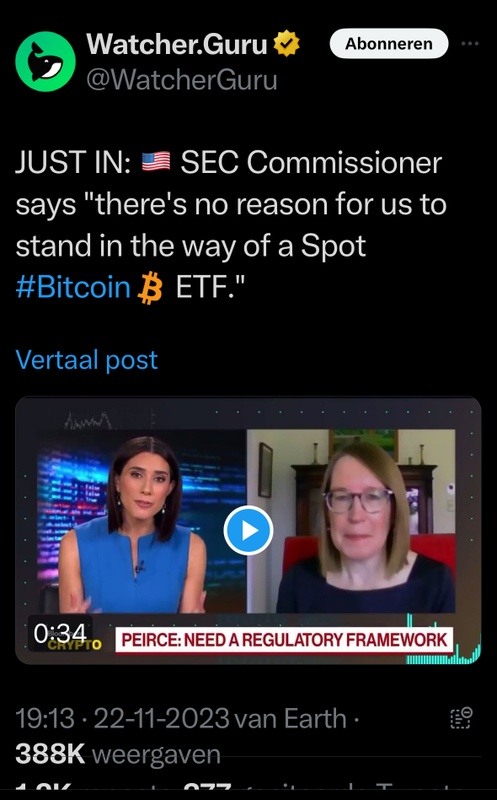Image resolution: width=497 pixels, height=800 pixels.
Task: Tap the guest with glasses in video
Action: tap(365, 528)
